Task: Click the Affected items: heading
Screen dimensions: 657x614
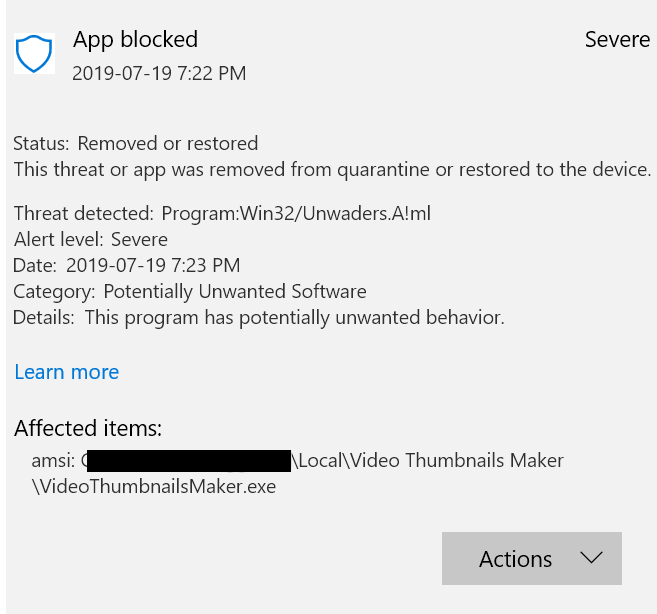Action: [x=88, y=428]
